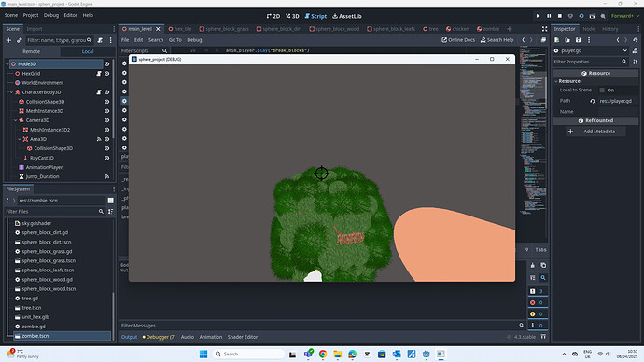Open the Debugger (7) panel
Screen dimensions: 644x362
[159, 337]
